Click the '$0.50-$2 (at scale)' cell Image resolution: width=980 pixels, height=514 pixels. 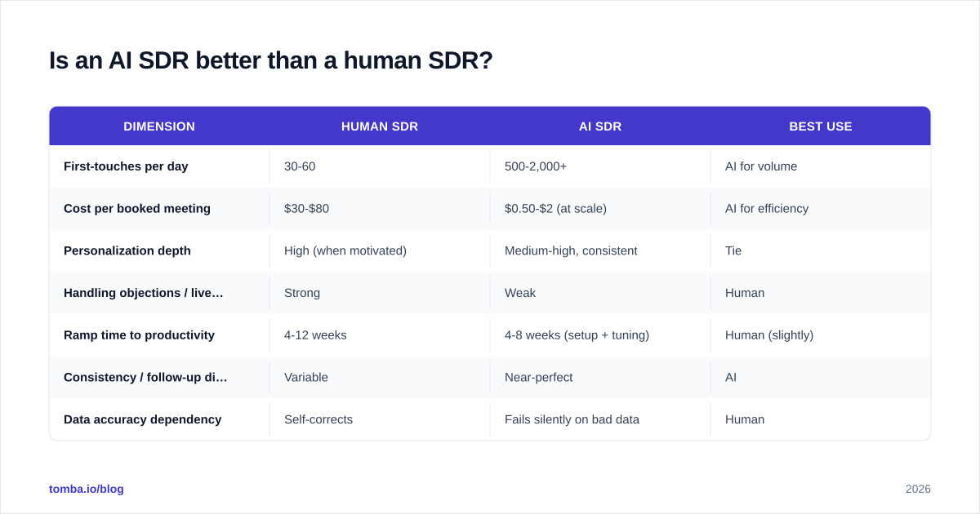click(555, 209)
